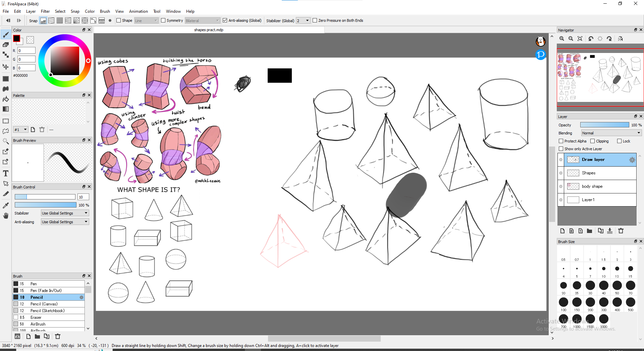This screenshot has width=644, height=351.
Task: Select the rectangular Select tool
Action: click(6, 121)
